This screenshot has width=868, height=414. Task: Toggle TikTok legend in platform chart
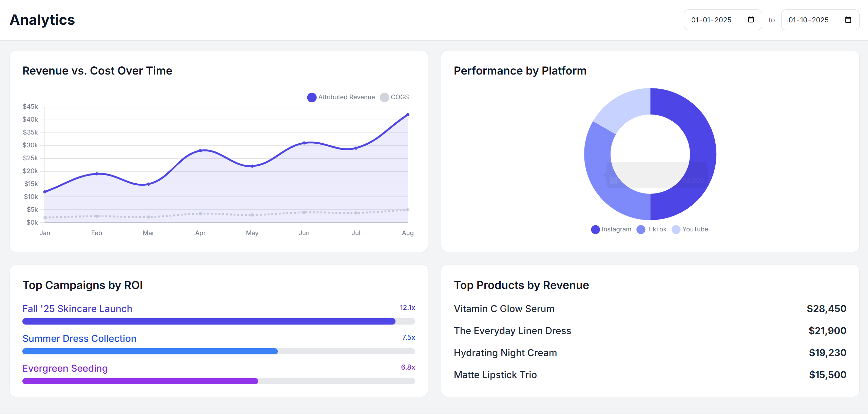pos(652,229)
